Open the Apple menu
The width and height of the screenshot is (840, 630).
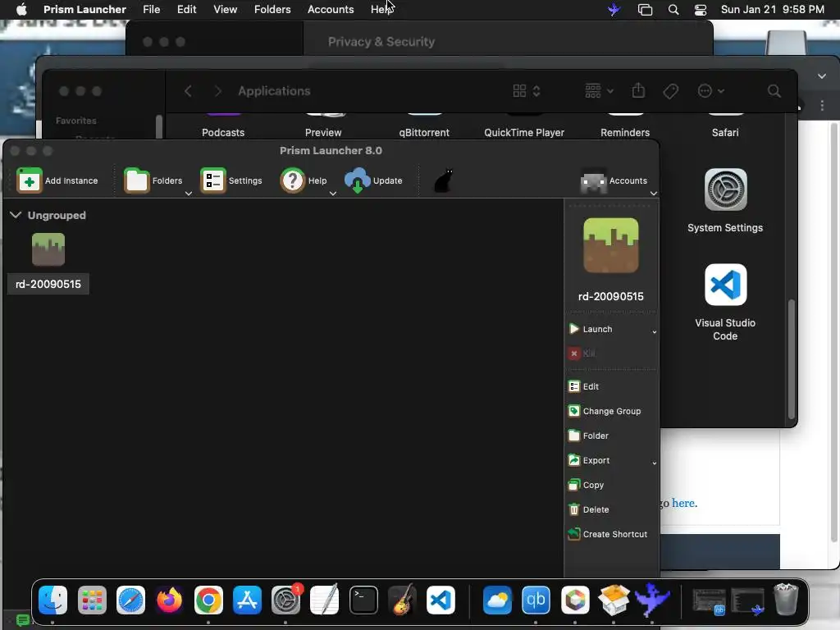pyautogui.click(x=21, y=9)
